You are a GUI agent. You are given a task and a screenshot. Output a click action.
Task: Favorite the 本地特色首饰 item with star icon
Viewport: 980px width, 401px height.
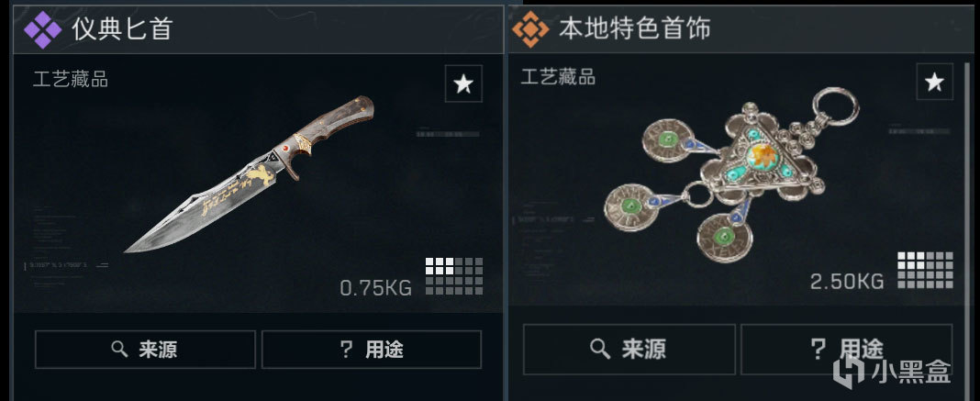point(934,81)
